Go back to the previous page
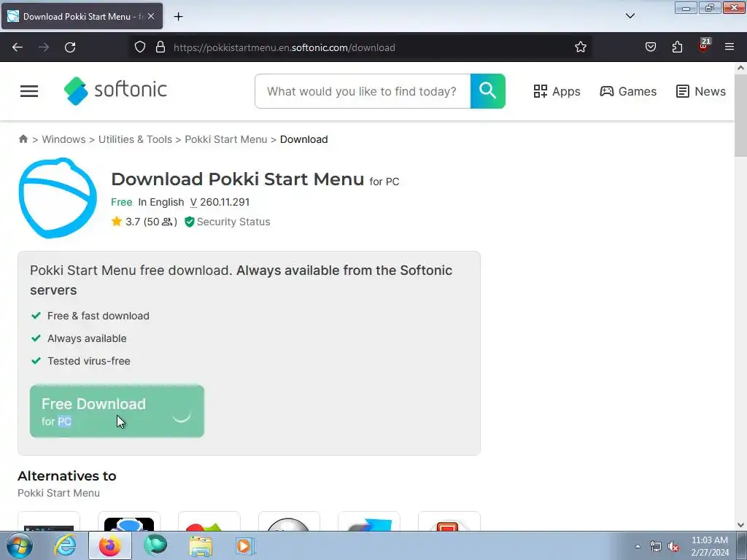This screenshot has height=560, width=747. coord(18,47)
